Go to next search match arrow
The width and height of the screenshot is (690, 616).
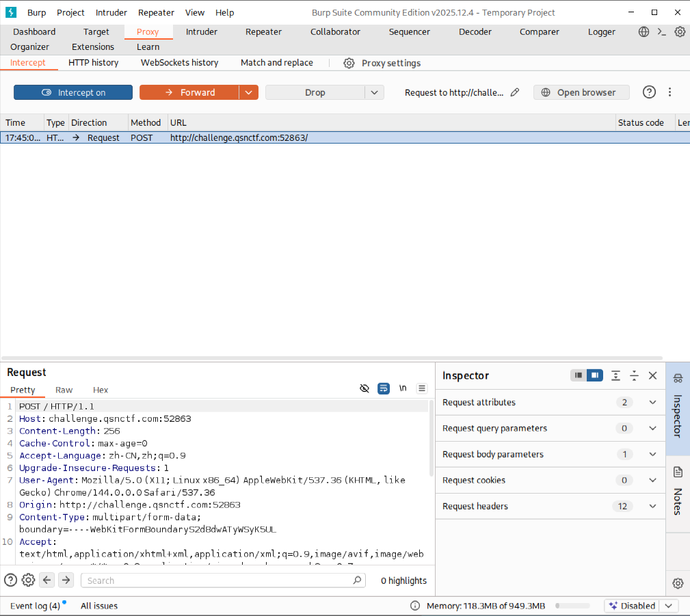point(66,580)
